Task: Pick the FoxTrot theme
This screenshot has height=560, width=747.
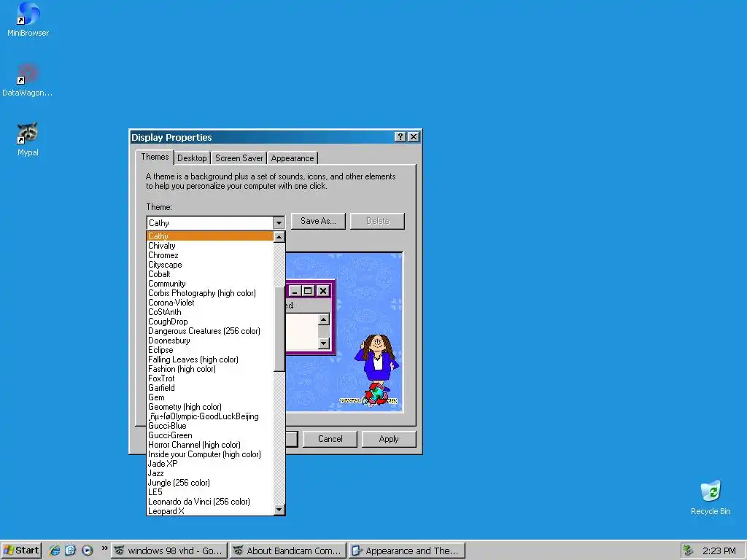Action: click(210, 378)
